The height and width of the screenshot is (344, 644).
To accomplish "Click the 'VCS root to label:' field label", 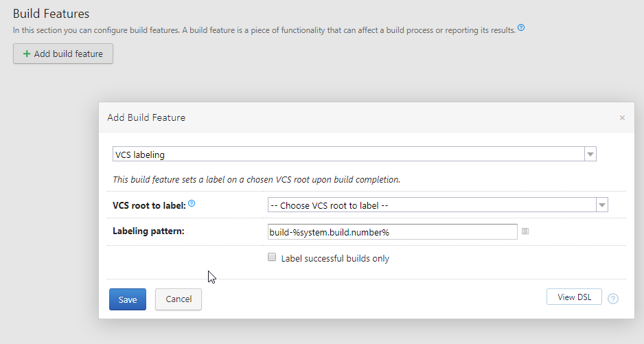I will 149,205.
